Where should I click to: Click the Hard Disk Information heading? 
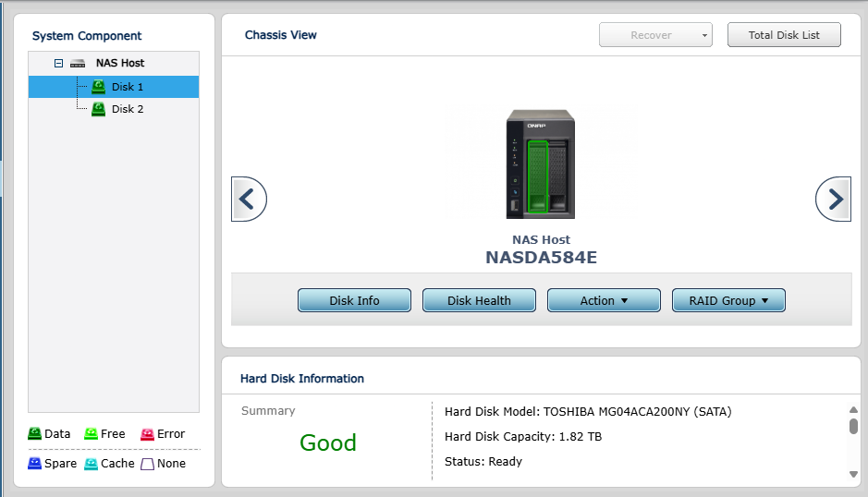coord(302,379)
